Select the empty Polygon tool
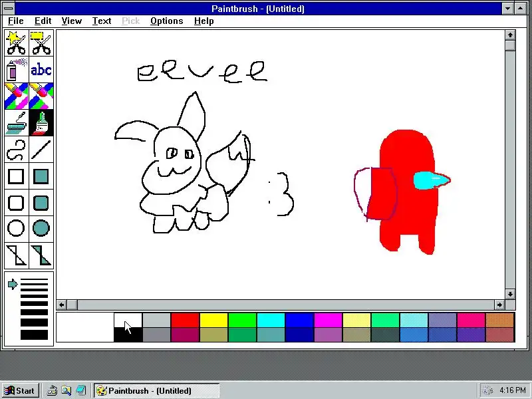This screenshot has width=532, height=399. [x=16, y=255]
